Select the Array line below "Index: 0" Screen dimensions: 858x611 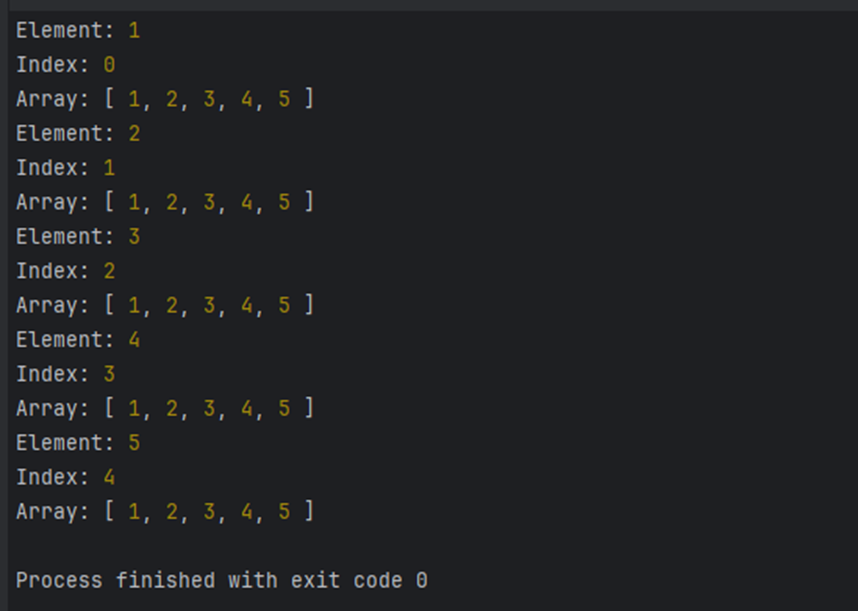point(164,99)
